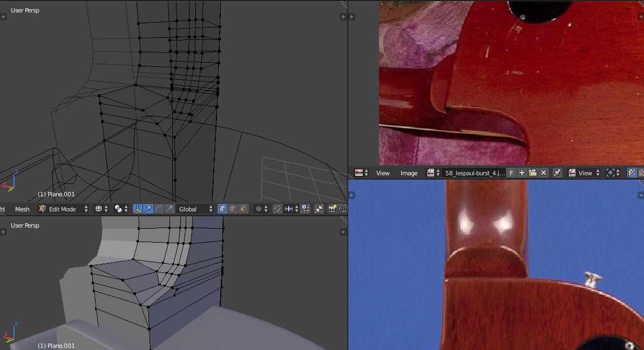Open the image editor pivot point dropdown
The image size is (644, 350).
pos(613,173)
